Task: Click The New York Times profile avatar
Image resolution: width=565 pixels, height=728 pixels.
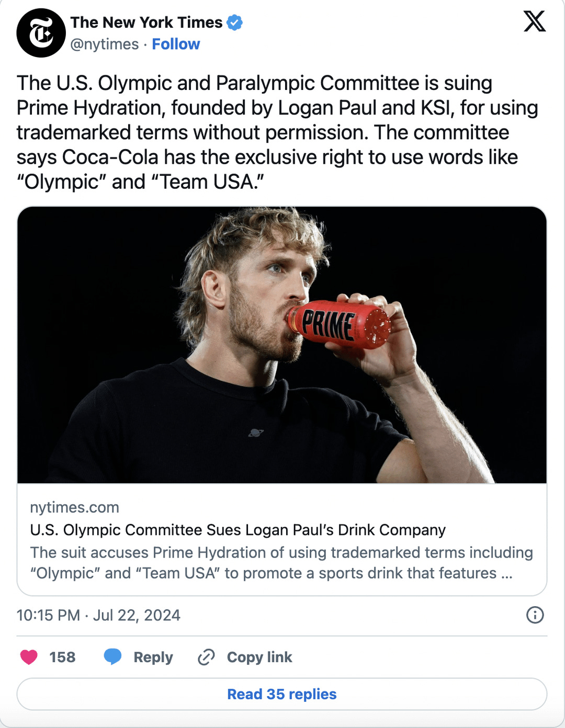Action: coord(40,32)
